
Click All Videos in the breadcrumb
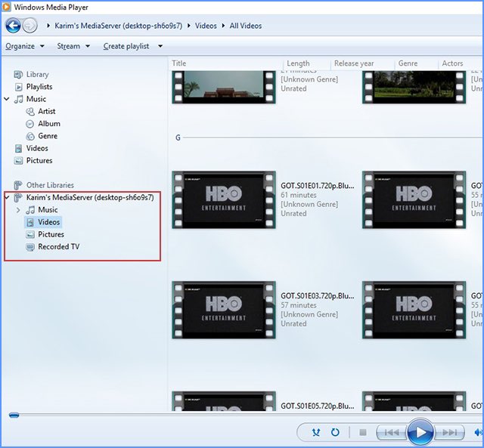coord(246,26)
